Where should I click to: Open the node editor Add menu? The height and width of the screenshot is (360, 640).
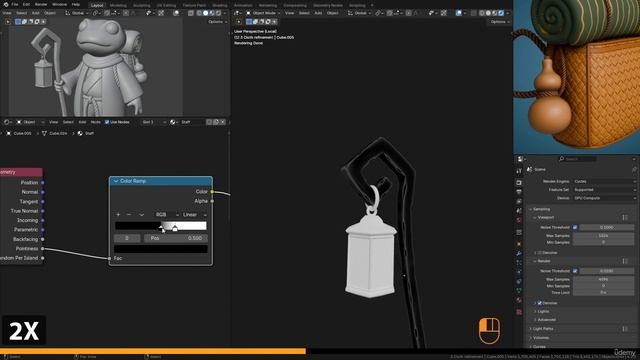coord(82,122)
